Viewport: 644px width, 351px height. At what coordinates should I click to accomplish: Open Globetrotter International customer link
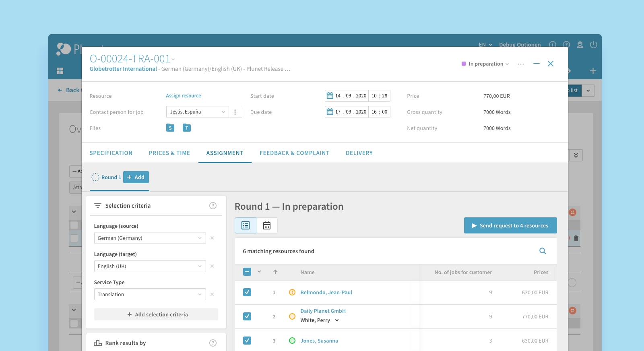123,69
